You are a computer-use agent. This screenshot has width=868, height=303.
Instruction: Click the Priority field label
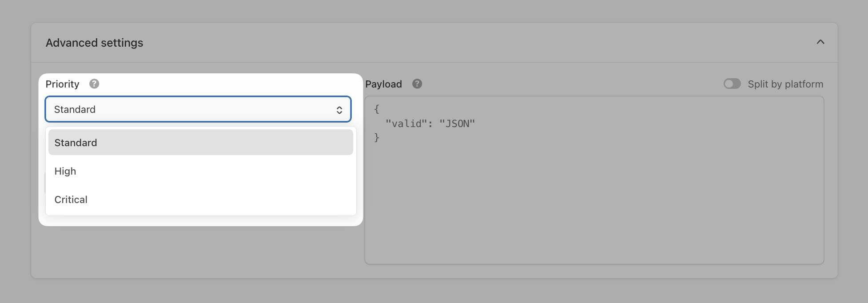62,84
